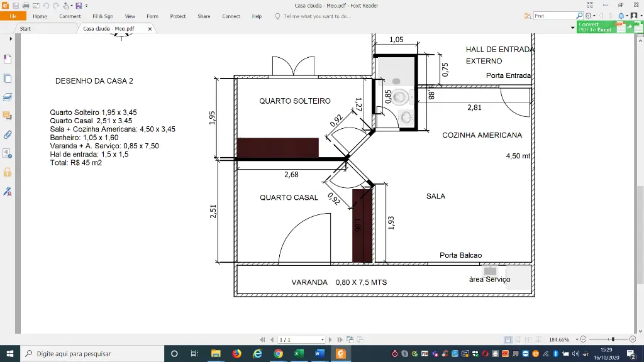Go to the next page arrow
The height and width of the screenshot is (362, 644).
331,340
